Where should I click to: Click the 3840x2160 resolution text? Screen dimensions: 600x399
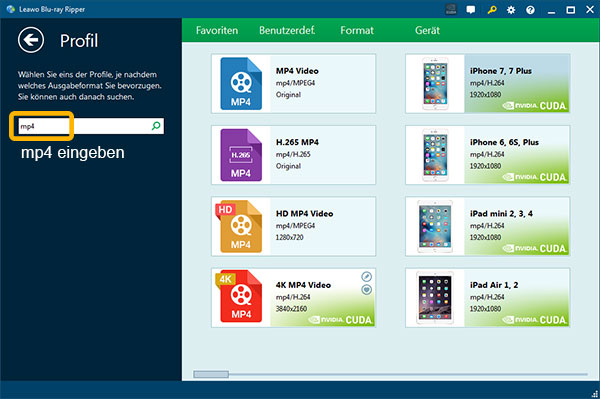(x=291, y=309)
